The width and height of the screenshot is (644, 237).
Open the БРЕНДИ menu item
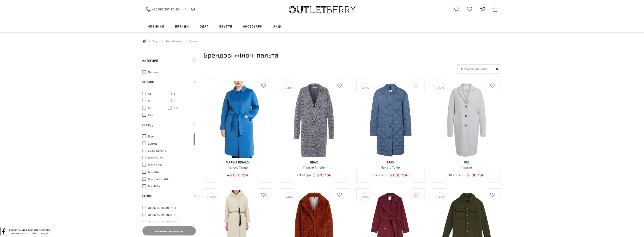tap(182, 26)
